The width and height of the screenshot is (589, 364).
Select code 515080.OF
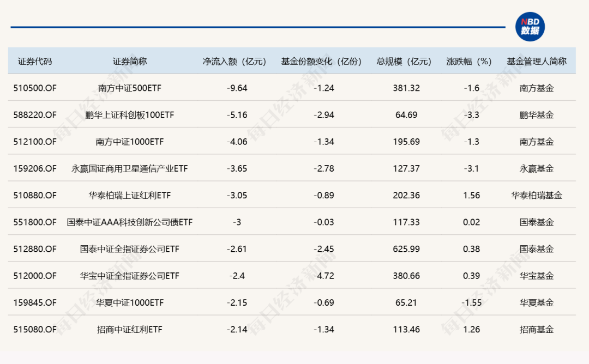35,330
